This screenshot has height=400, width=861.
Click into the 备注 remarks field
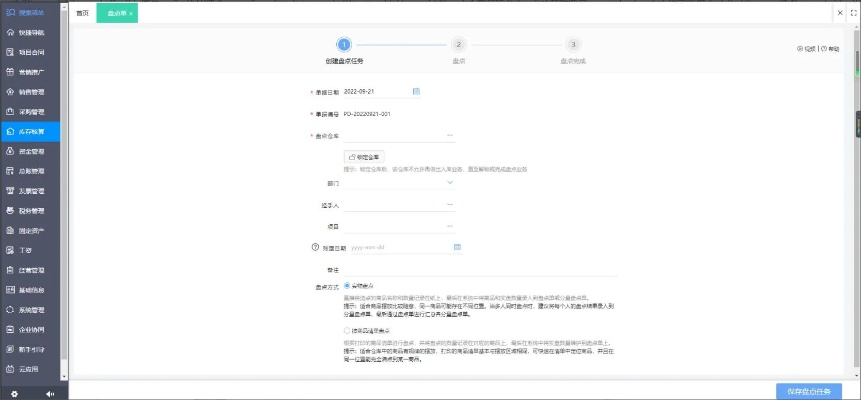pos(480,270)
